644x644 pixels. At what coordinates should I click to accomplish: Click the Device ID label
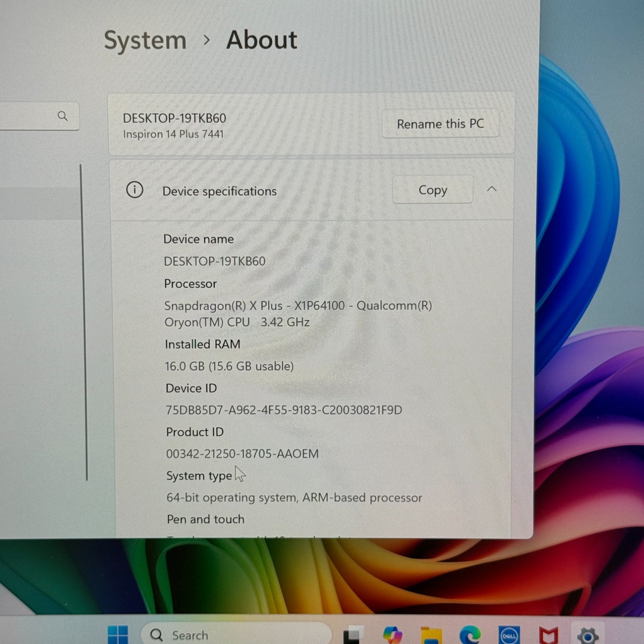coord(191,388)
